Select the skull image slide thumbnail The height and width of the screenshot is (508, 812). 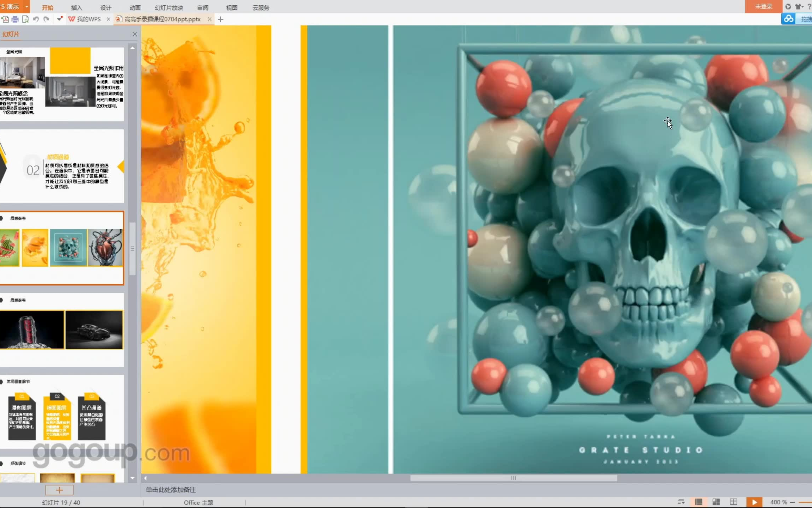(x=62, y=248)
